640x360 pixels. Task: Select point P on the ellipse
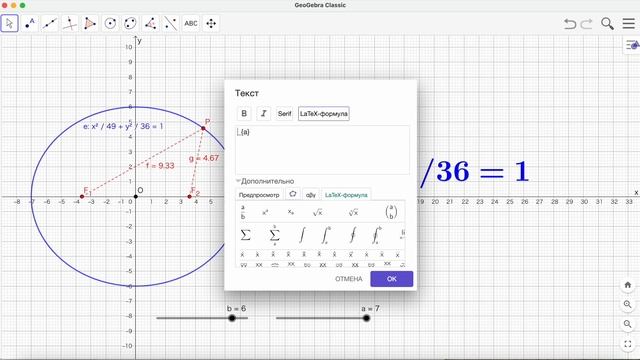203,129
